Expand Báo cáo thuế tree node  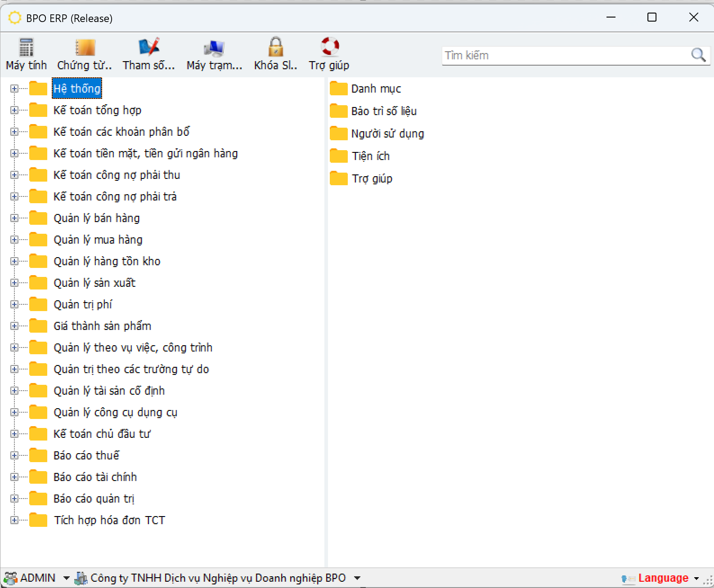[x=14, y=455]
